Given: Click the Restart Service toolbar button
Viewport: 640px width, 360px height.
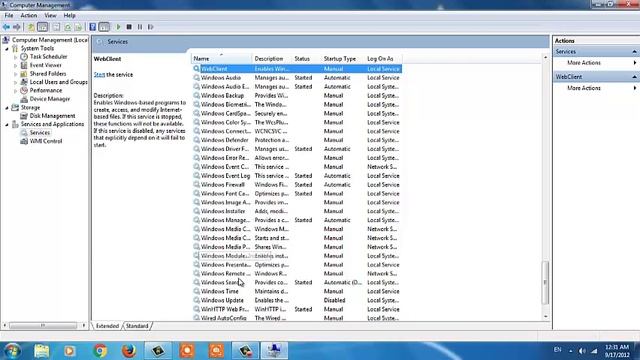Looking at the screenshot, I should click(151, 27).
